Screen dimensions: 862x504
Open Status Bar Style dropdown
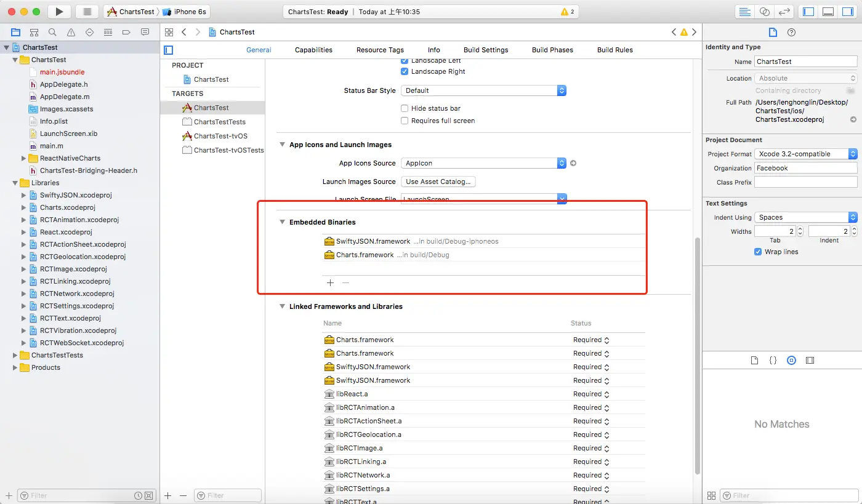pyautogui.click(x=483, y=90)
